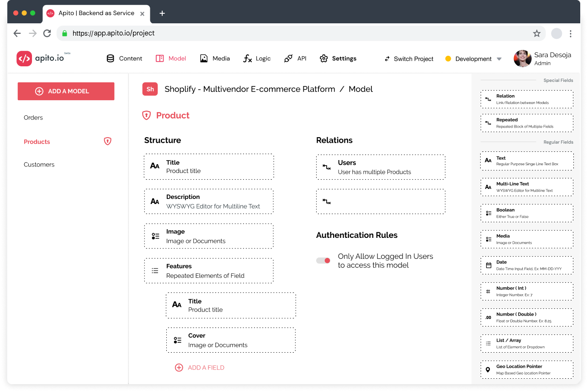Image resolution: width=588 pixels, height=392 pixels.
Task: Click the Image field's media icon
Action: [155, 236]
